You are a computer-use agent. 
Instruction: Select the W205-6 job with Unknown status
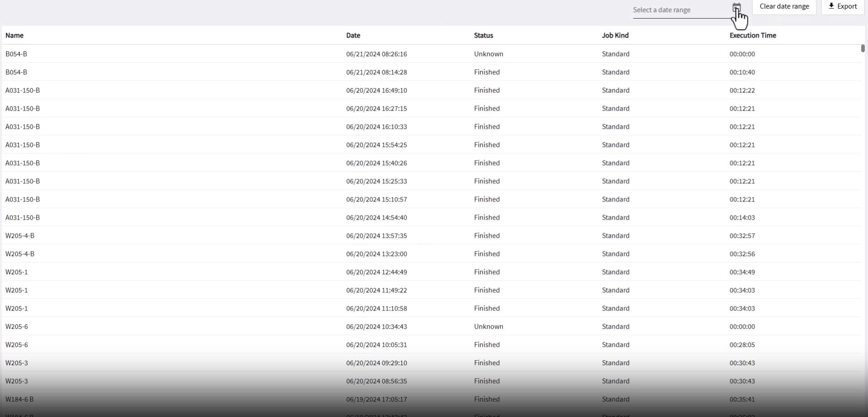(17, 327)
